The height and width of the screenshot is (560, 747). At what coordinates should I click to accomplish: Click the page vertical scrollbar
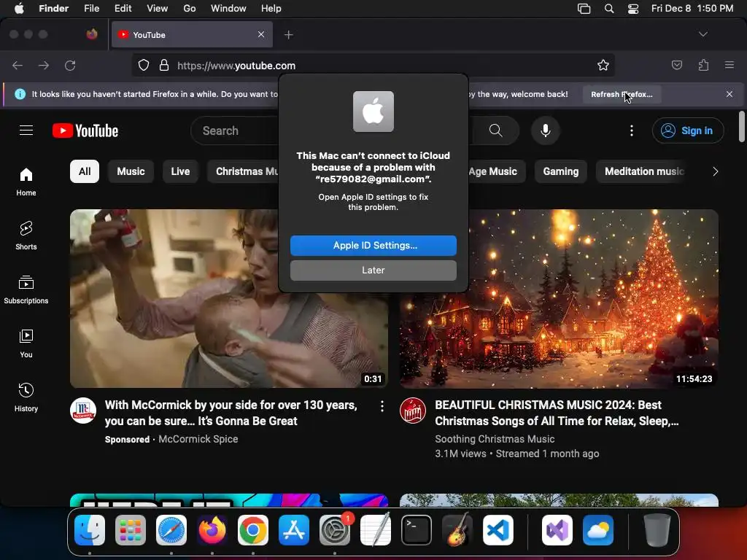pyautogui.click(x=741, y=127)
